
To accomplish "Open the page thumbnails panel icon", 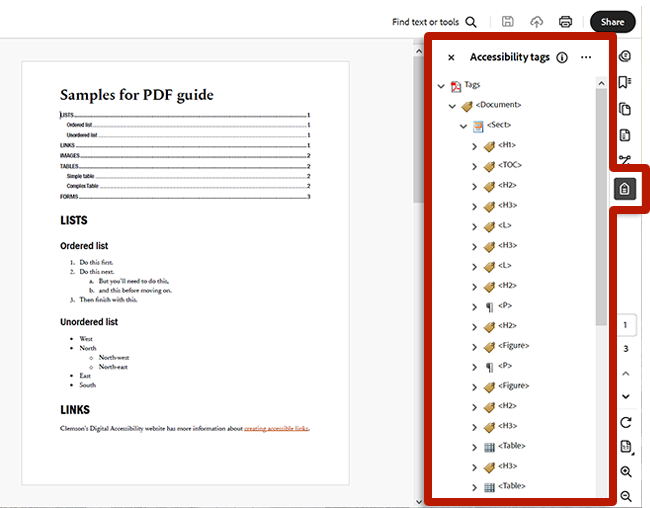I will pos(625,135).
